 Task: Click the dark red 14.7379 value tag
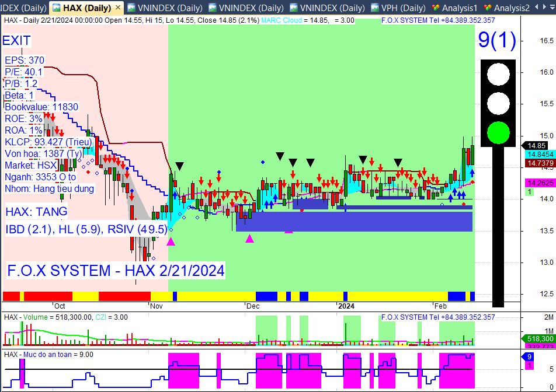pos(540,163)
